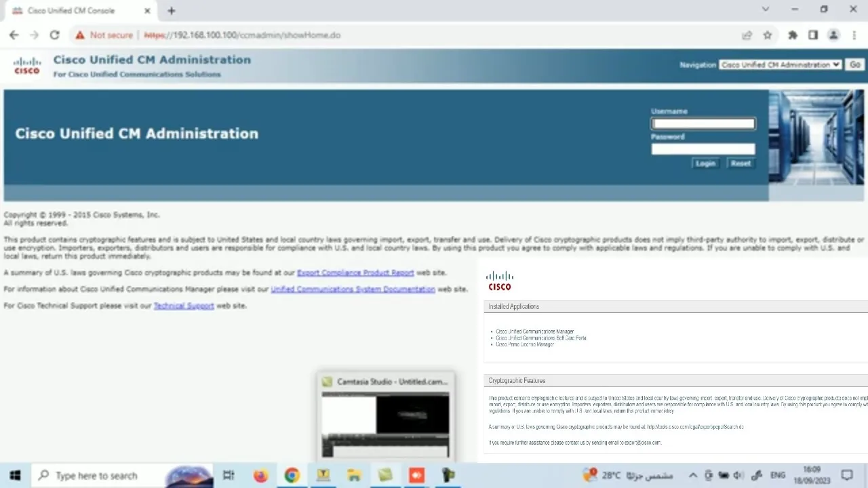868x488 pixels.
Task: Click the share page icon in address bar
Action: coord(747,35)
